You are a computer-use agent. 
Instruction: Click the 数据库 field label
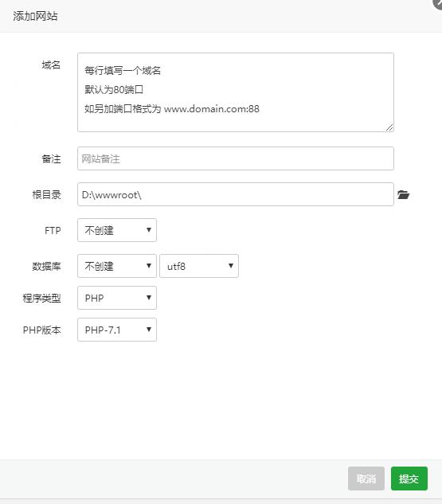coord(46,266)
